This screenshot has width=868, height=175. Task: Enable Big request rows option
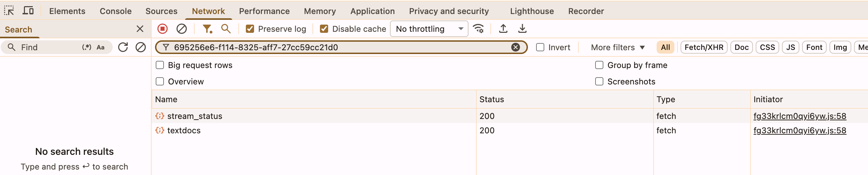tap(160, 65)
